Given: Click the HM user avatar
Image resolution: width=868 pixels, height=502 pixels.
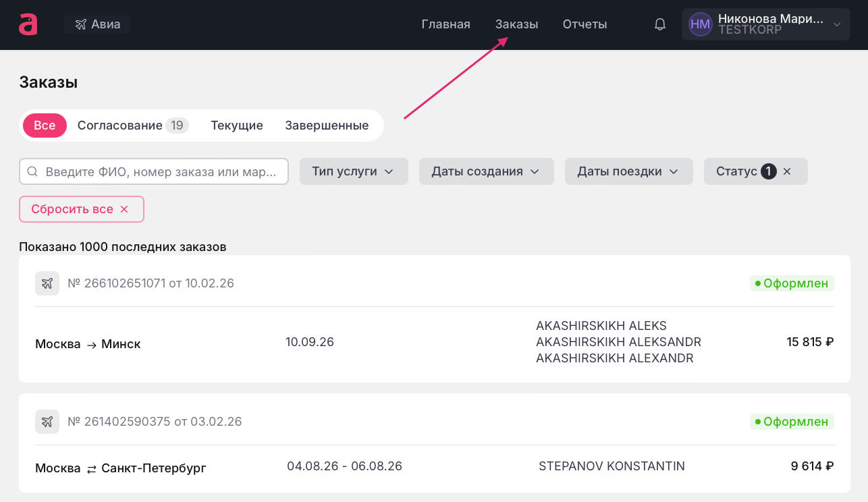Looking at the screenshot, I should [700, 24].
